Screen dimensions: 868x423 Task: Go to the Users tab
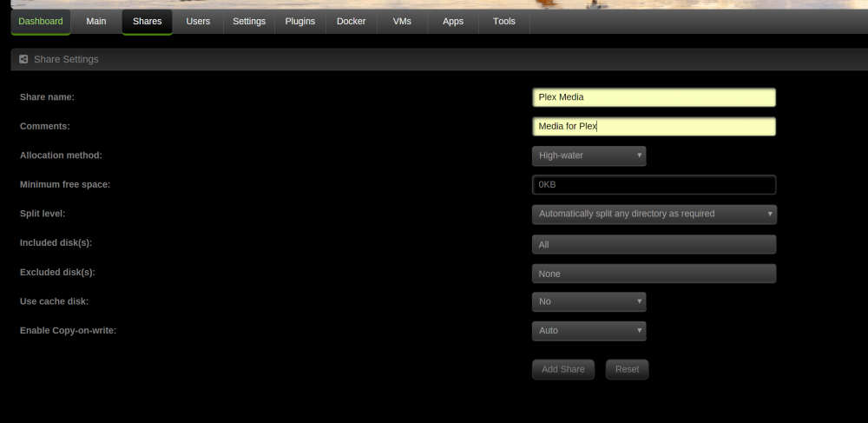coord(198,22)
